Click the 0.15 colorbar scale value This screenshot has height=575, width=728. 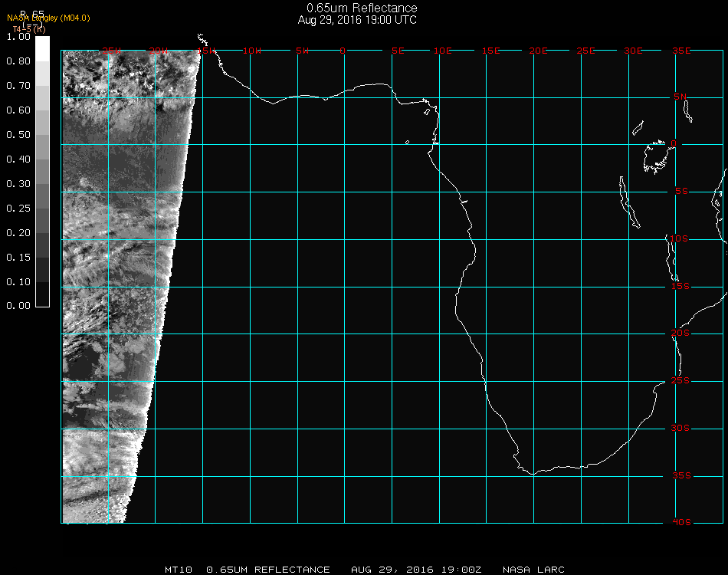tap(18, 258)
